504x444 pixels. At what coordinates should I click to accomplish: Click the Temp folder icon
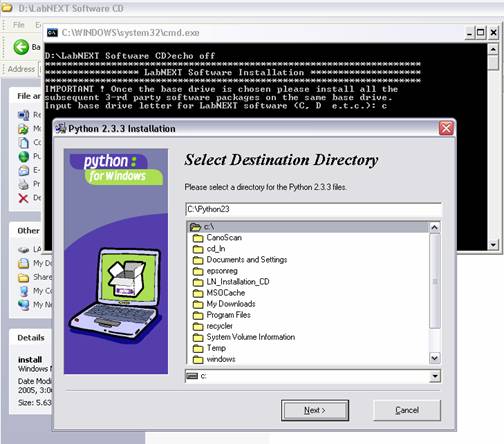tap(198, 348)
